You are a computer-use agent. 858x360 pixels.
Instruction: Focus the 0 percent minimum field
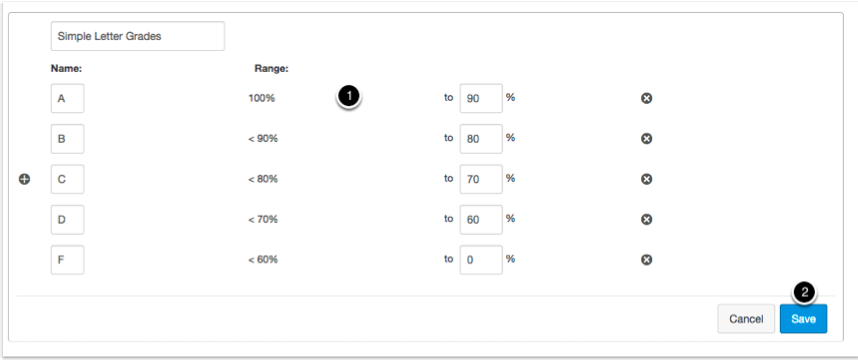click(x=481, y=260)
